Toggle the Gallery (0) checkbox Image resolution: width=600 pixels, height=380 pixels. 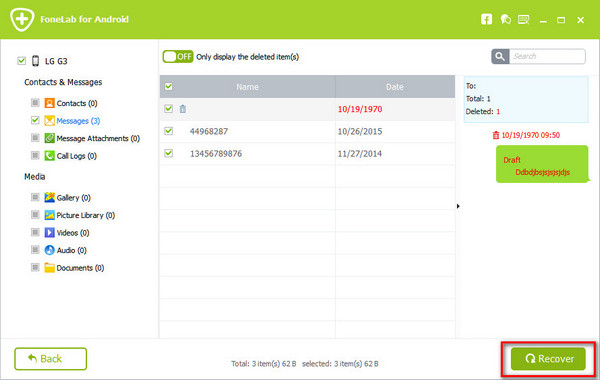(35, 197)
